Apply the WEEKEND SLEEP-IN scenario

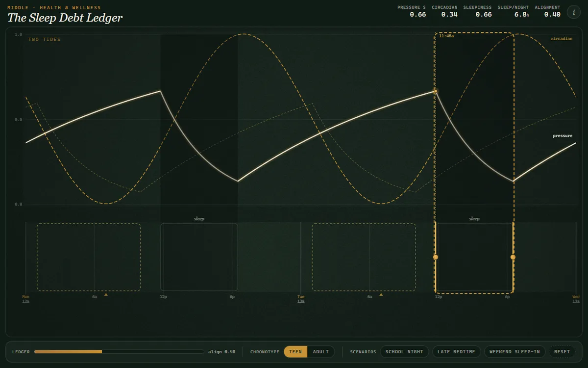coord(514,352)
